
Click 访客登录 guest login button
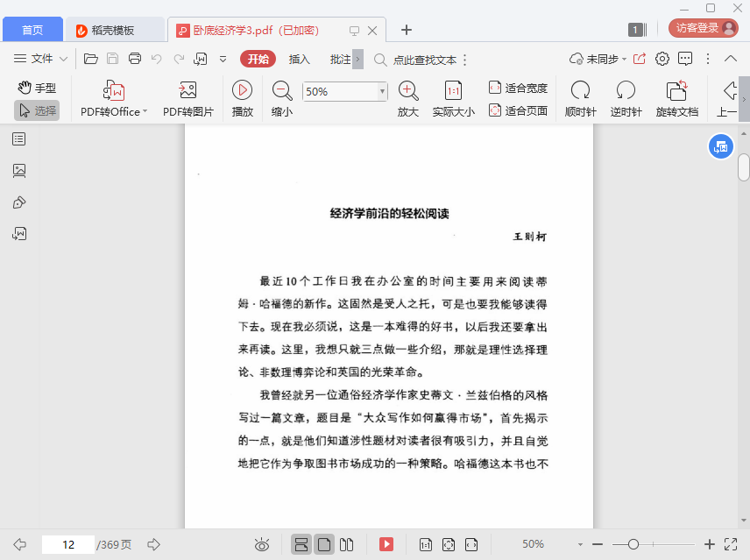tap(704, 28)
